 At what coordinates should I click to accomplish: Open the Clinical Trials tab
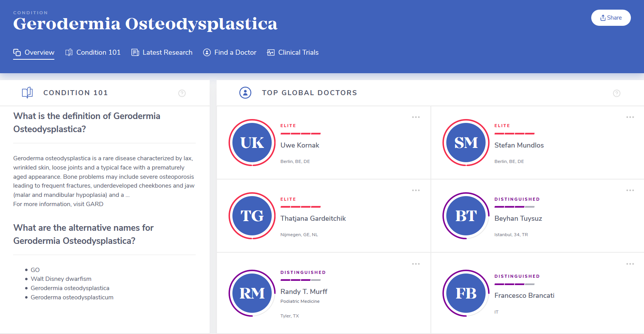(293, 52)
